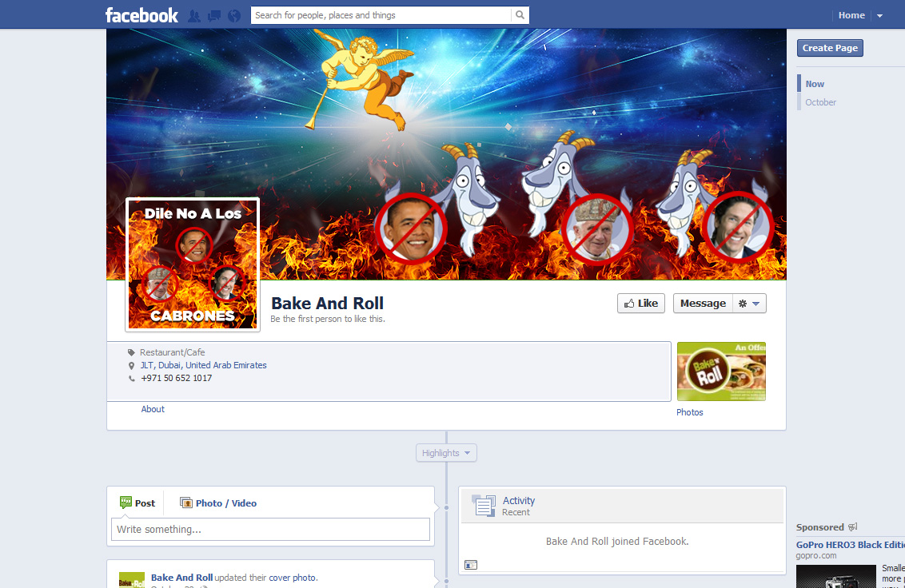905x588 pixels.
Task: Select the Photo / Video tab
Action: pyautogui.click(x=218, y=503)
